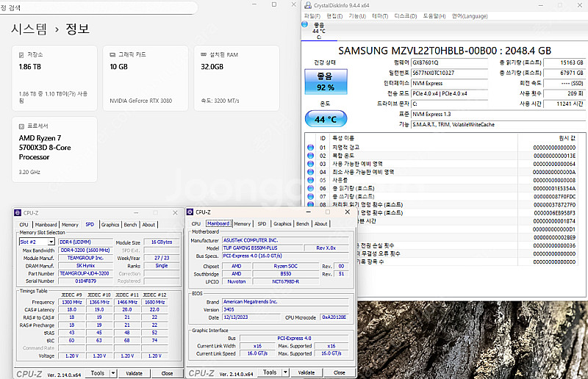
Task: Click the RAM icon on the 32.0GB card
Action: 204,54
